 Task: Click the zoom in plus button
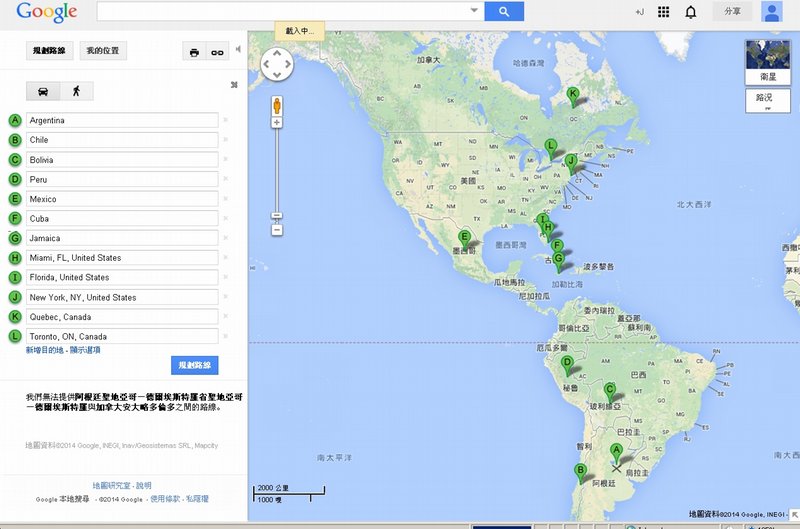coord(277,122)
